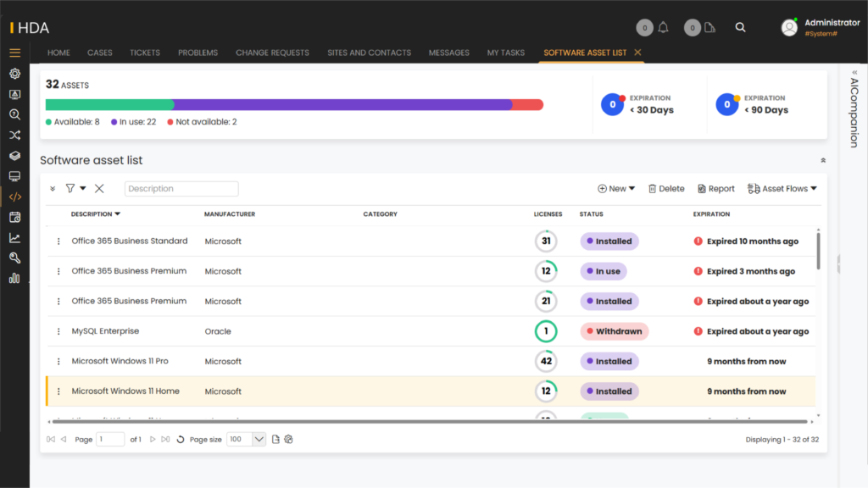Open the magnifier search icon in the sidebar

[15, 114]
